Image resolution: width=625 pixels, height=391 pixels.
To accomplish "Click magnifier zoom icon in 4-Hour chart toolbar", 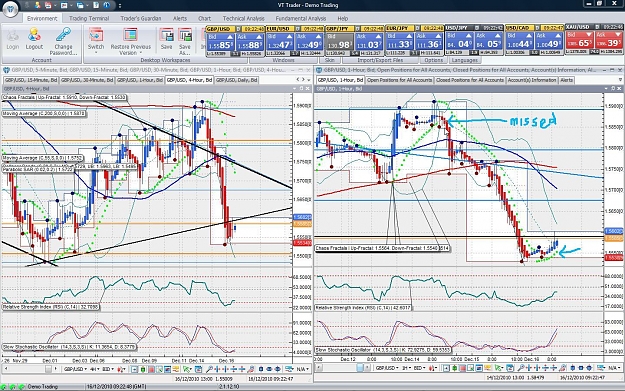I will click(x=209, y=369).
